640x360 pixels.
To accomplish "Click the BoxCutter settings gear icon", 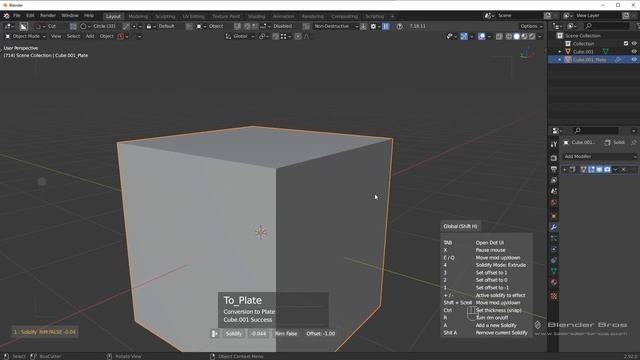I will point(373,26).
